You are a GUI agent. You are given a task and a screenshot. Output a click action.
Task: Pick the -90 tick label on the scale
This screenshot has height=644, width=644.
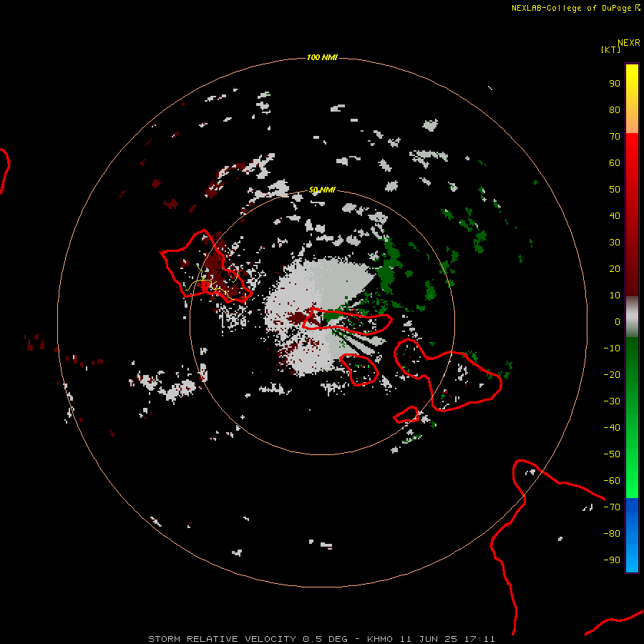[612, 560]
